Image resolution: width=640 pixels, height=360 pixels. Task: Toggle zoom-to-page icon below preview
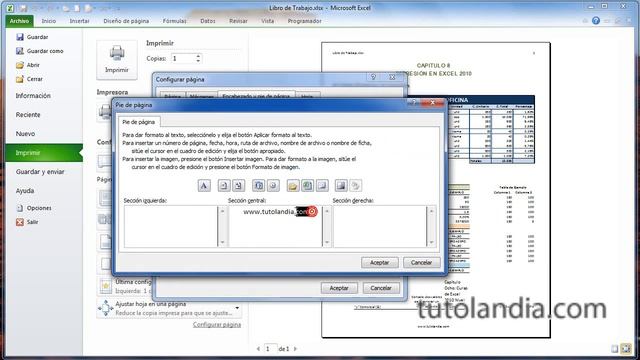(626, 349)
